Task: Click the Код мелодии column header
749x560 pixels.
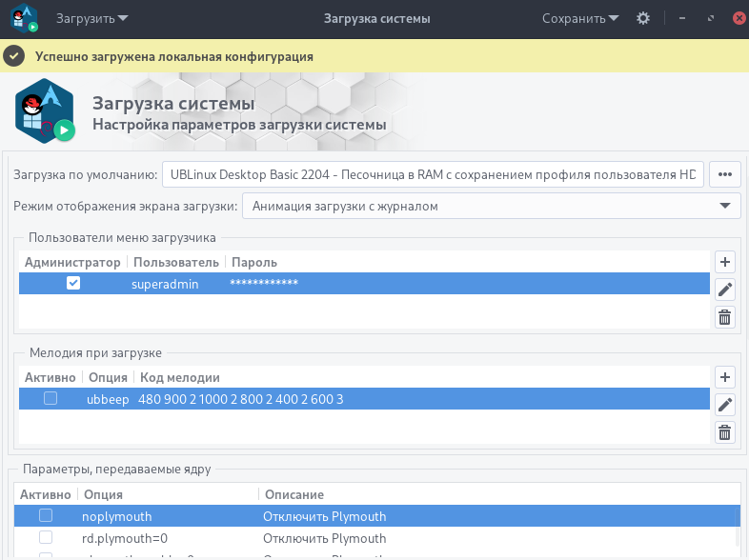Action: pyautogui.click(x=179, y=378)
